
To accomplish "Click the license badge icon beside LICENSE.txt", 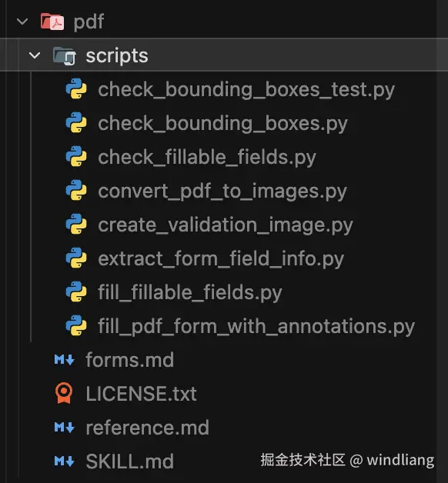I will 64,393.
